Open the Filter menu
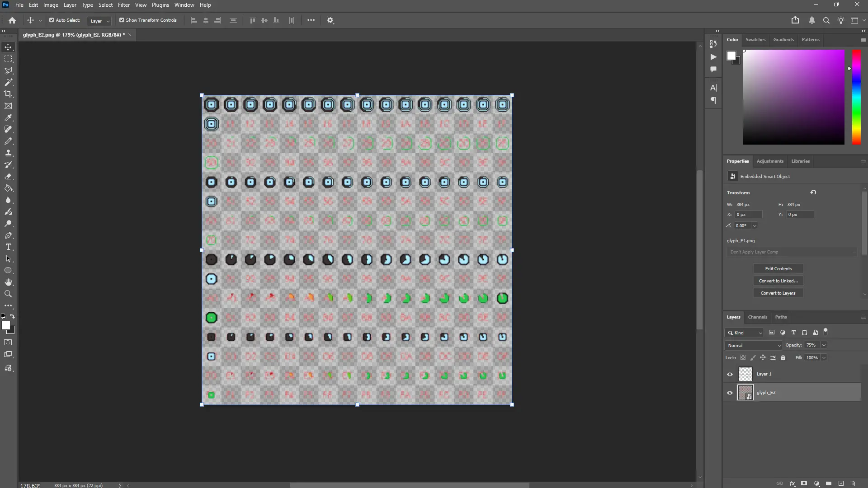This screenshot has width=868, height=488. point(124,5)
